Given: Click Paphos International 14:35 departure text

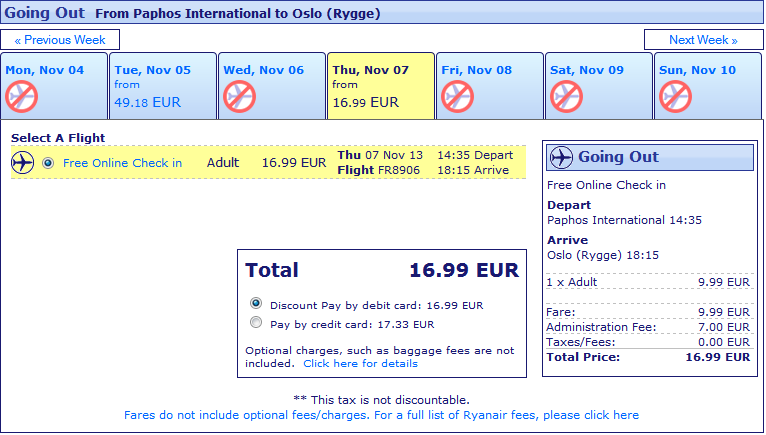Looking at the screenshot, I should pyautogui.click(x=624, y=220).
